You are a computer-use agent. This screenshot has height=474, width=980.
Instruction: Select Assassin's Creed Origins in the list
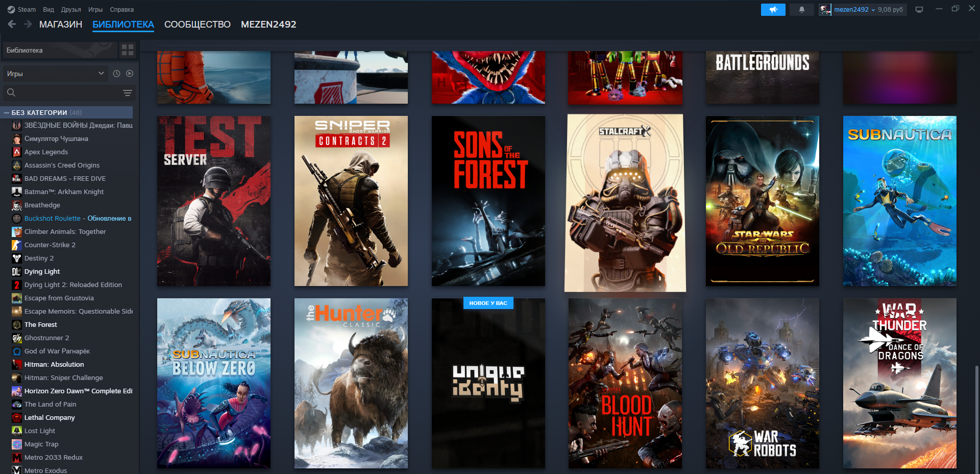[x=62, y=165]
